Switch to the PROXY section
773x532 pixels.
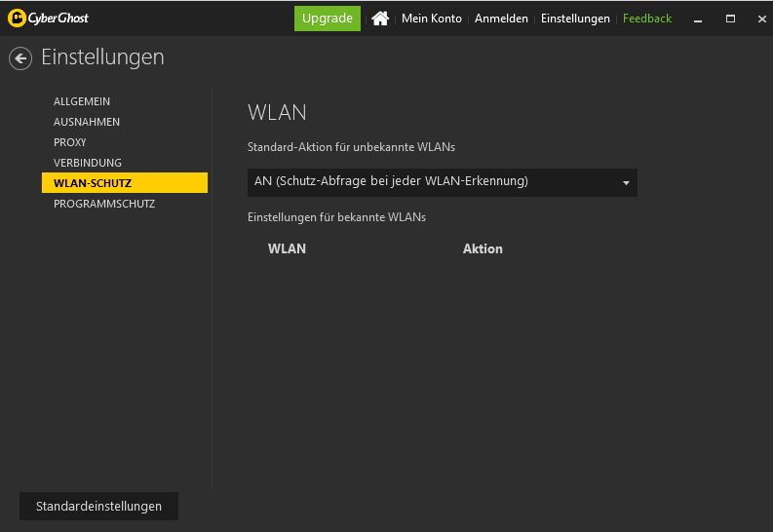pyautogui.click(x=70, y=142)
